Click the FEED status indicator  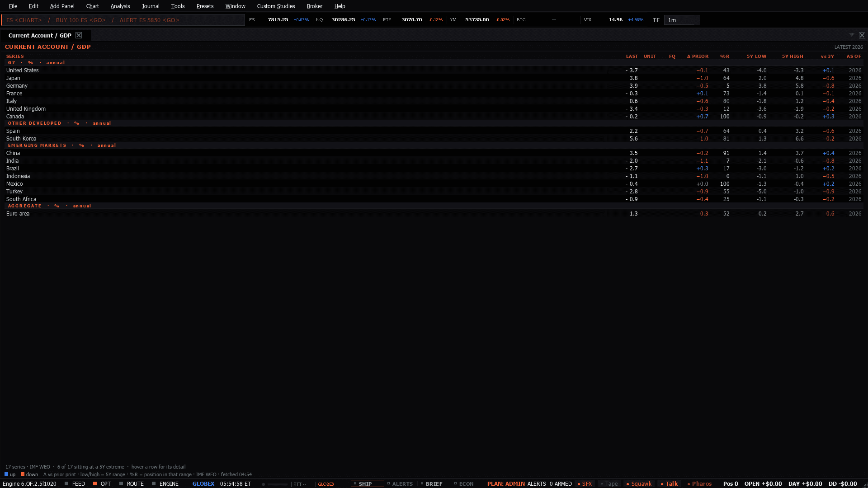click(x=75, y=484)
